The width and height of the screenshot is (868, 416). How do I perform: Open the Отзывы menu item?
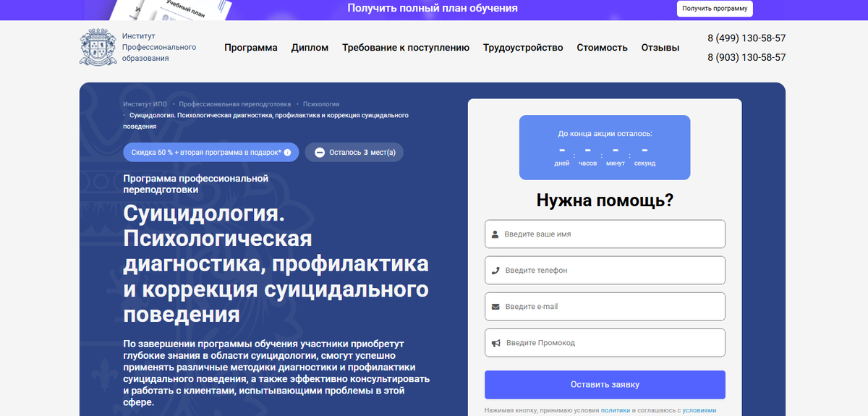click(x=660, y=48)
